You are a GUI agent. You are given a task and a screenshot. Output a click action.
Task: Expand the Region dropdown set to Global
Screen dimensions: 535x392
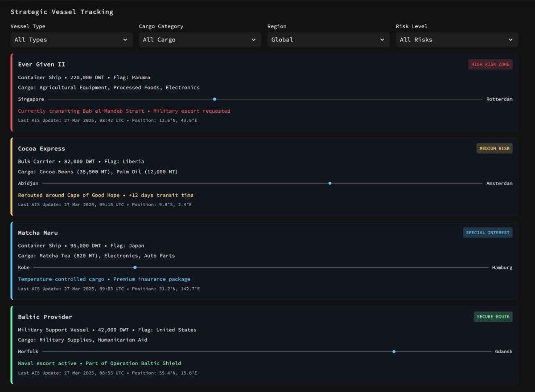tap(329, 40)
